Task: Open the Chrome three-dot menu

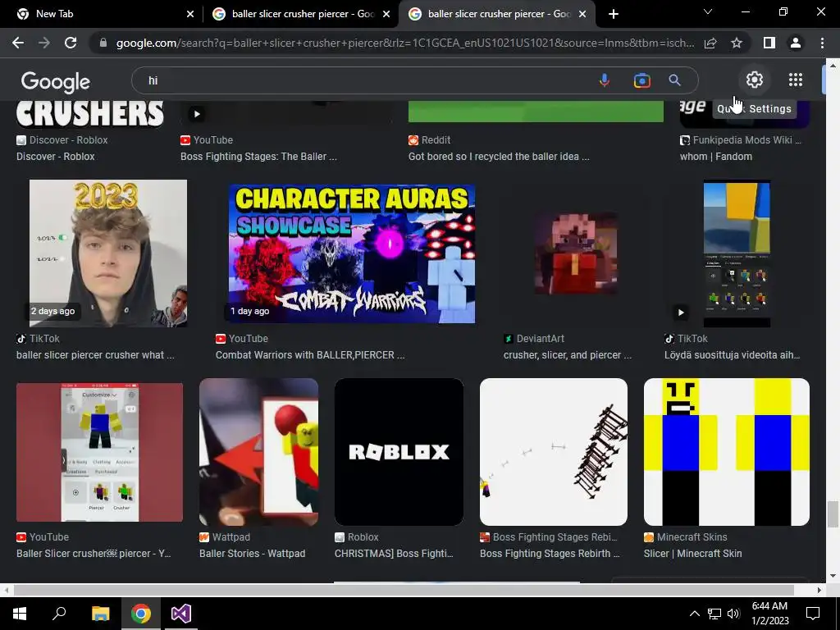Action: 822,43
